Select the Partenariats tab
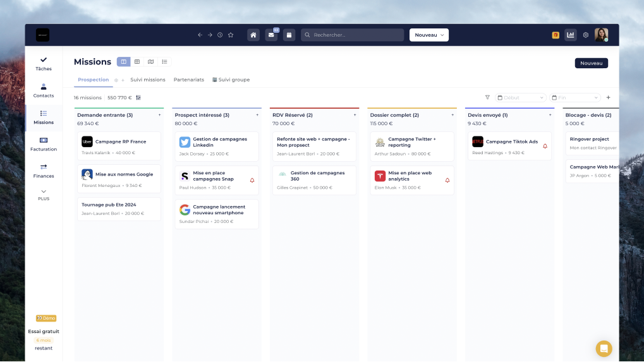Image resolution: width=644 pixels, height=362 pixels. [189, 80]
